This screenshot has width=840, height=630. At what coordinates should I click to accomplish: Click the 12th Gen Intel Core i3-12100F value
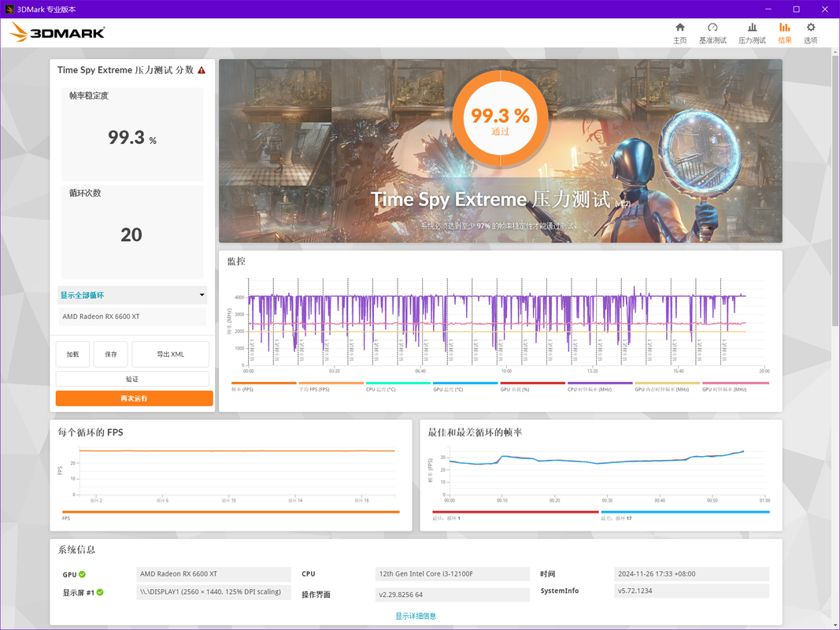click(x=452, y=574)
